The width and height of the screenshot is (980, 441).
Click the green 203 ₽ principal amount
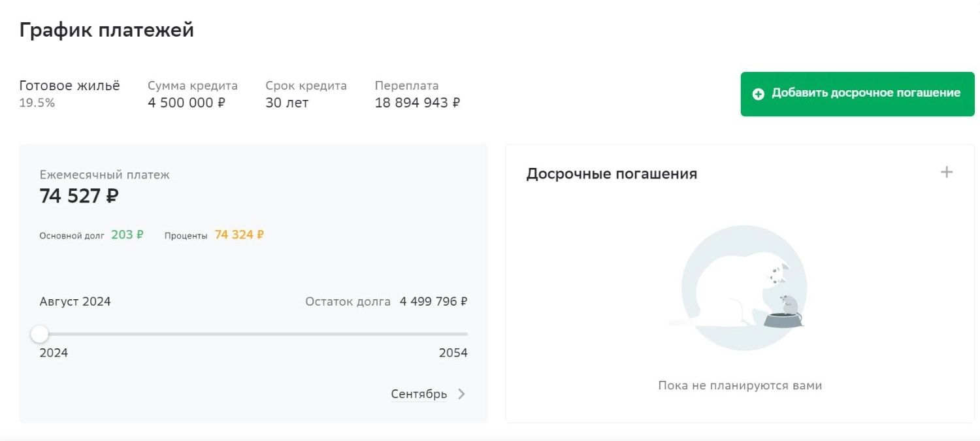click(x=127, y=235)
